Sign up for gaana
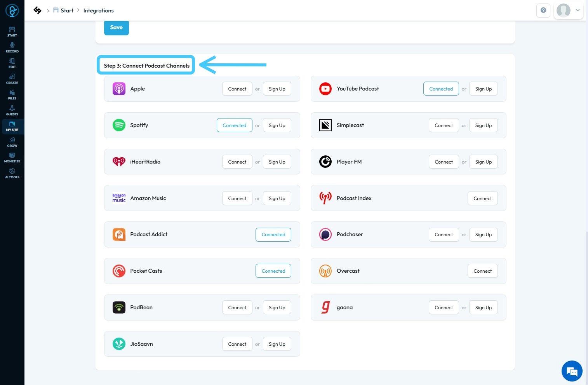588x385 pixels. point(484,308)
